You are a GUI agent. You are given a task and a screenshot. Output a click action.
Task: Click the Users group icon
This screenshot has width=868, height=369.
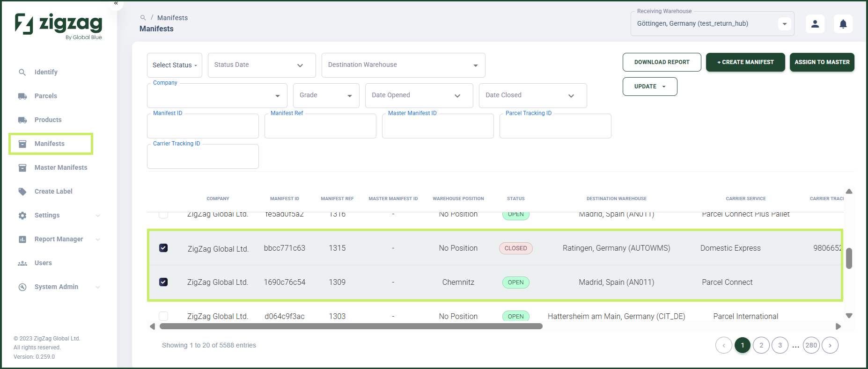(x=22, y=263)
